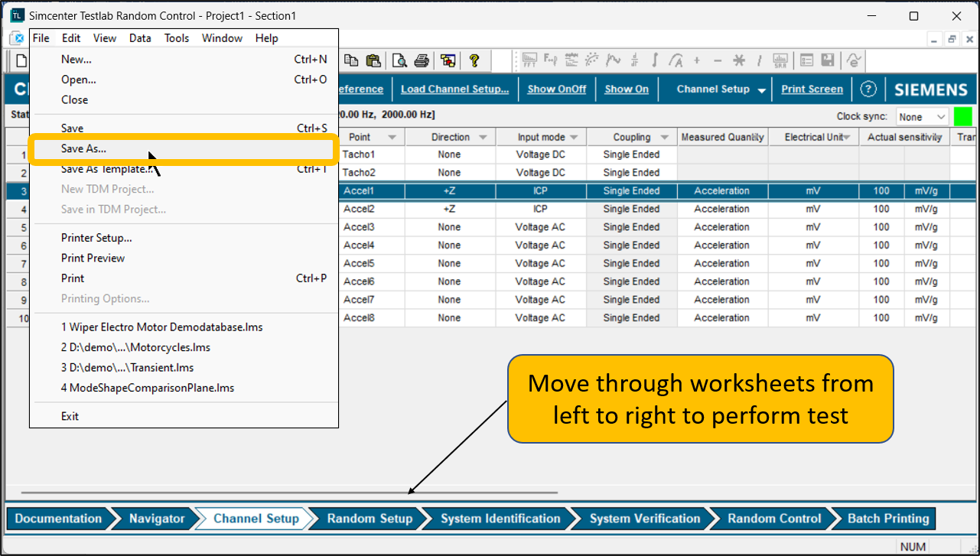Open the Electrical Unit column filter dropdown
Viewport: 980px width, 556px height.
click(x=847, y=138)
